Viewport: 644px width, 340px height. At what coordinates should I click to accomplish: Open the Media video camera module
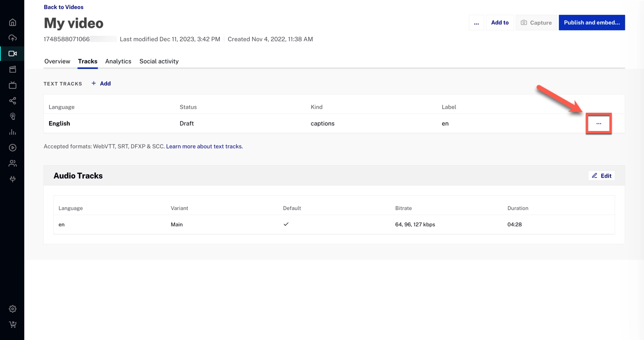pos(13,54)
